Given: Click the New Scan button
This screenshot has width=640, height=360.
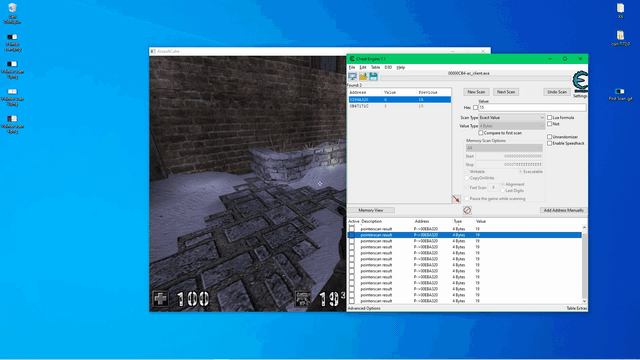Looking at the screenshot, I should pyautogui.click(x=476, y=92).
